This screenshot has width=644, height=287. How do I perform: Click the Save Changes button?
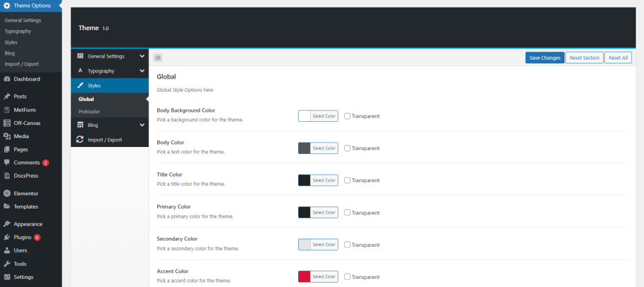[545, 58]
